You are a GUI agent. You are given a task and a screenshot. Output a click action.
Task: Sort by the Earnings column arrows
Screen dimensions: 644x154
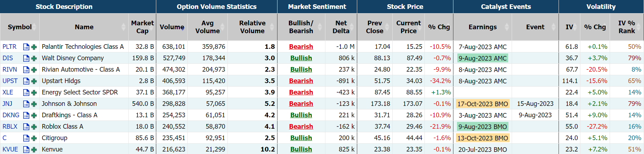click(507, 27)
